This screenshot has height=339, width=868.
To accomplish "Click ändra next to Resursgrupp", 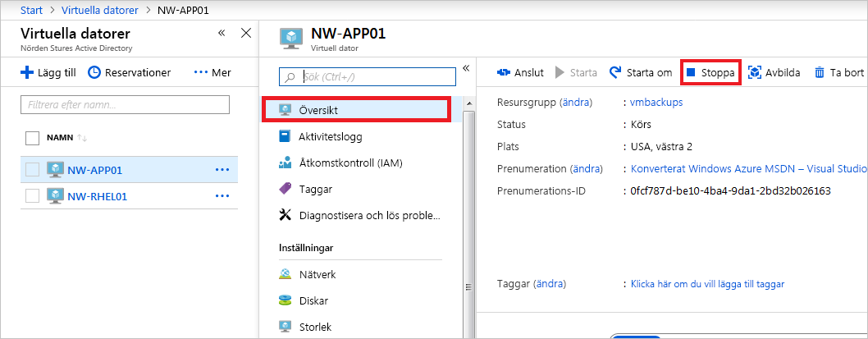I will point(576,102).
